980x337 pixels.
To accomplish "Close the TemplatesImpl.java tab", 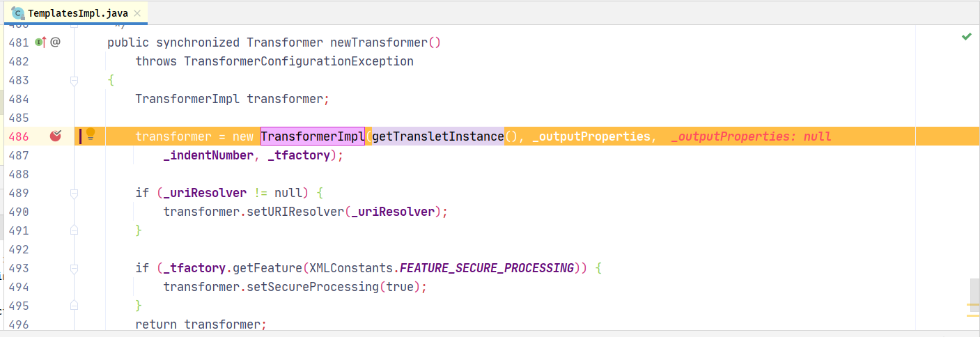I will coord(138,13).
